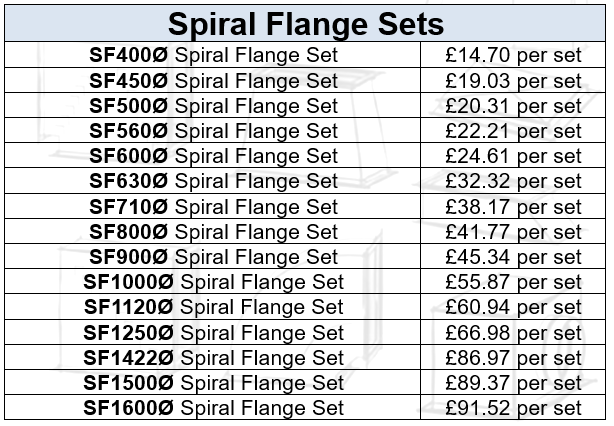
Task: Select the £86.97 per set price
Action: (513, 357)
